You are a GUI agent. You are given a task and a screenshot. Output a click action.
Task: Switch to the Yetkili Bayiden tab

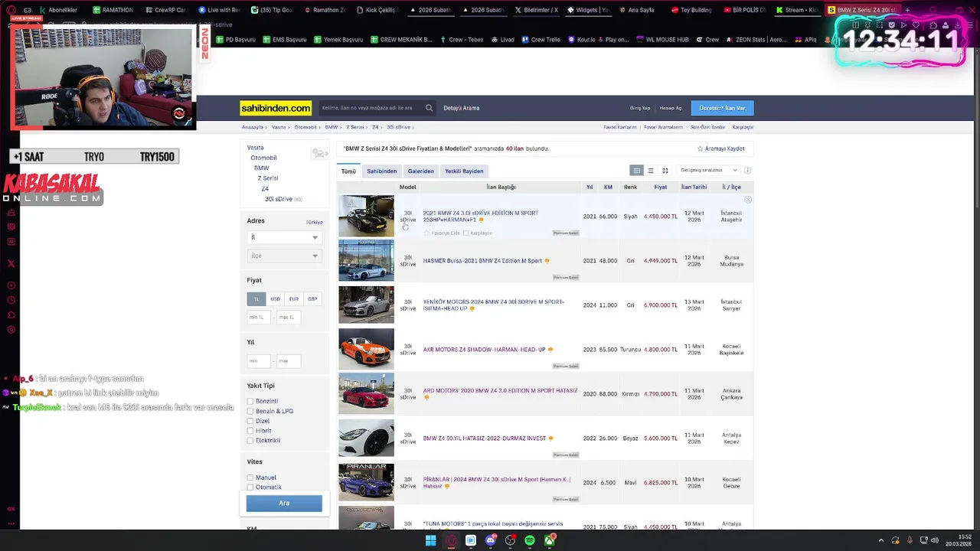[464, 171]
